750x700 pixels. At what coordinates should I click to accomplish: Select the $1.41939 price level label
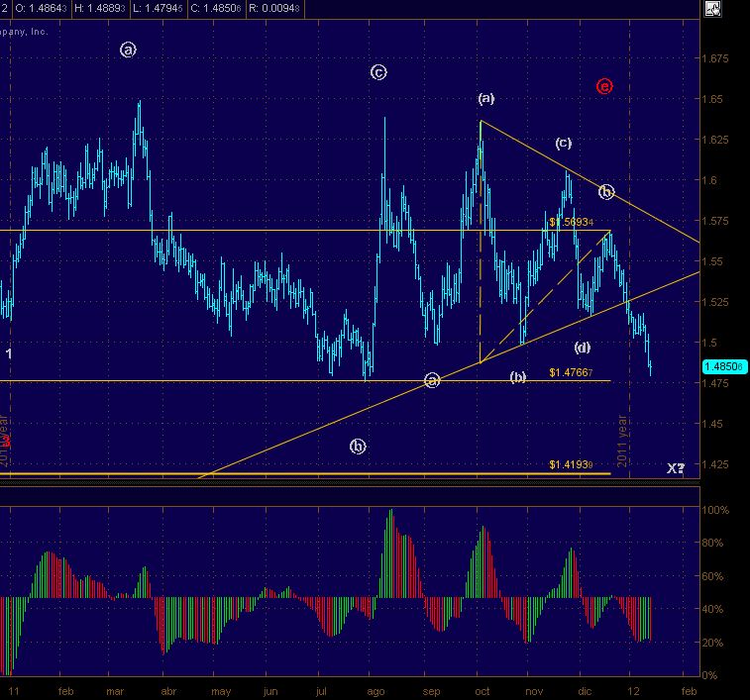[x=571, y=464]
